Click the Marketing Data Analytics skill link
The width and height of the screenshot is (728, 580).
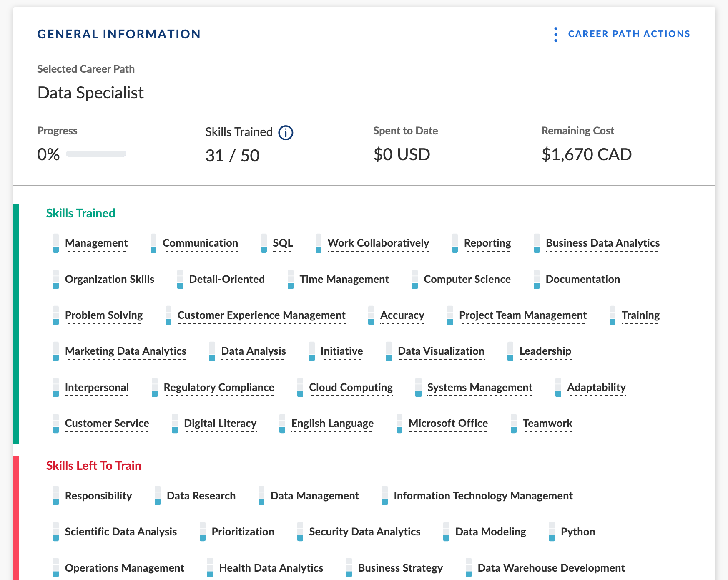[126, 351]
